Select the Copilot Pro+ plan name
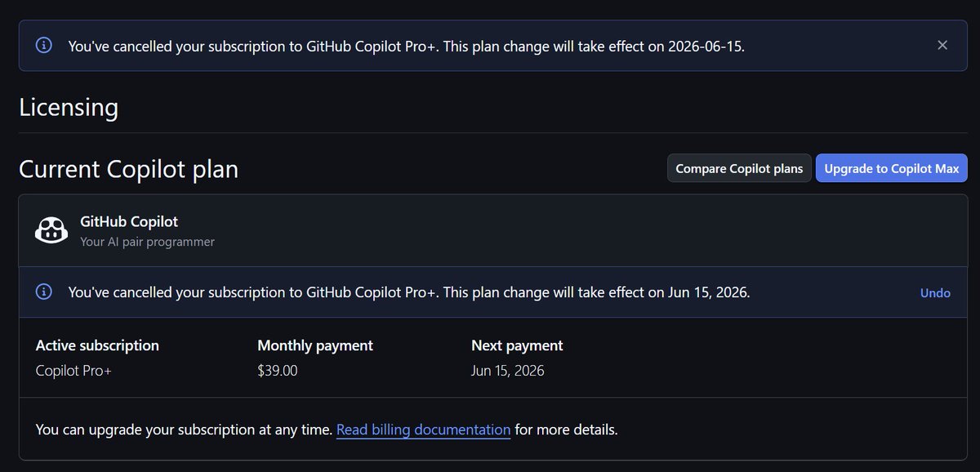The width and height of the screenshot is (980, 472). pyautogui.click(x=73, y=371)
